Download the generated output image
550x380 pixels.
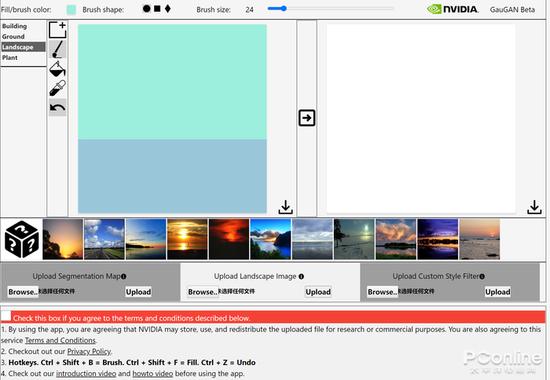click(x=534, y=207)
